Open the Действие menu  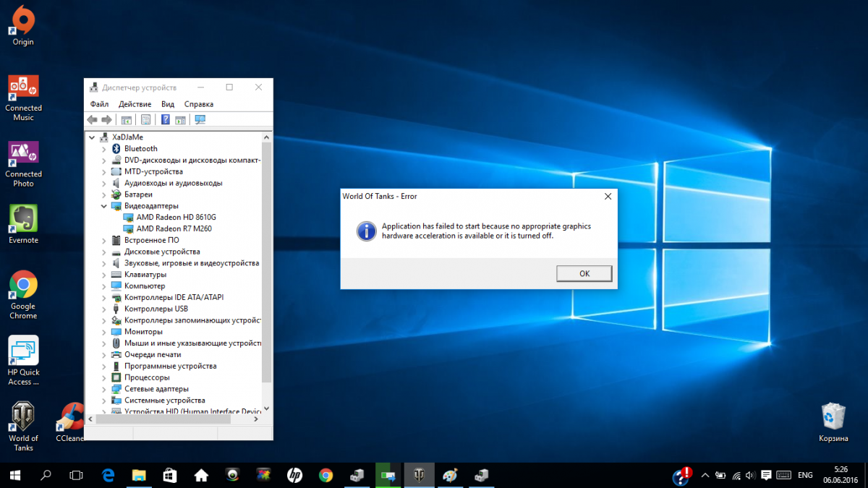click(135, 104)
